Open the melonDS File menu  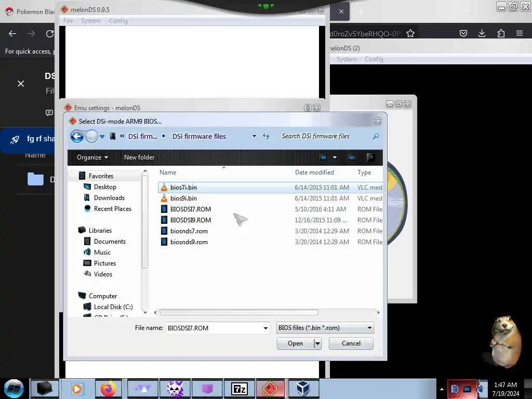(68, 21)
